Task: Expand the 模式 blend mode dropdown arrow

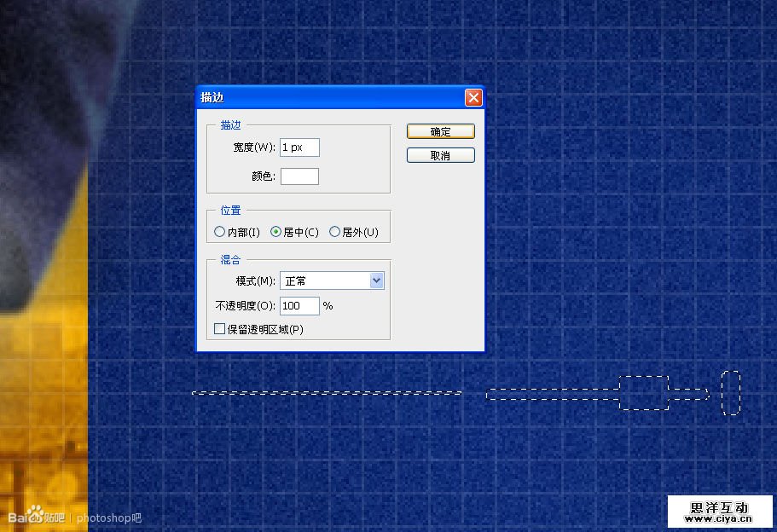Action: (377, 280)
